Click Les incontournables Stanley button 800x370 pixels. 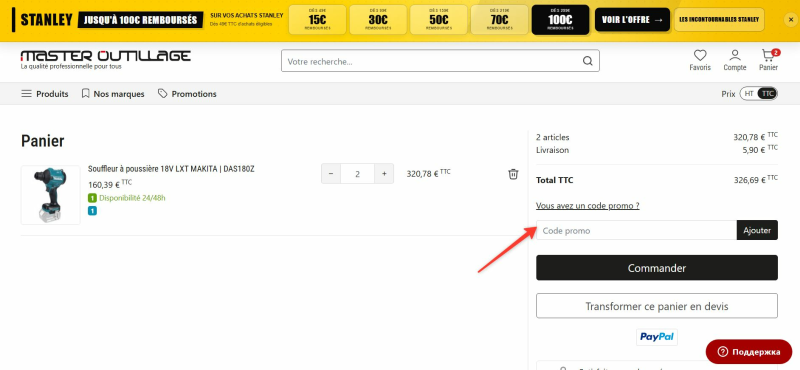click(719, 20)
